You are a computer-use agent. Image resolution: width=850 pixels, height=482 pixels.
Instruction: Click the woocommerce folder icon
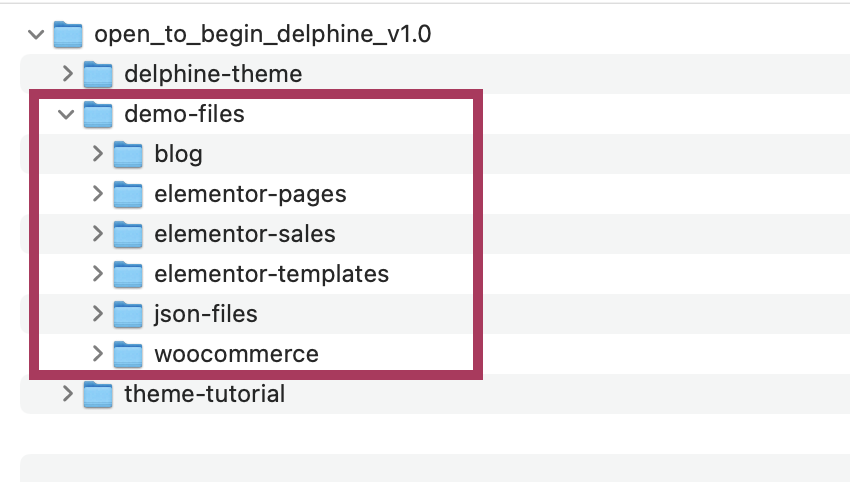128,354
